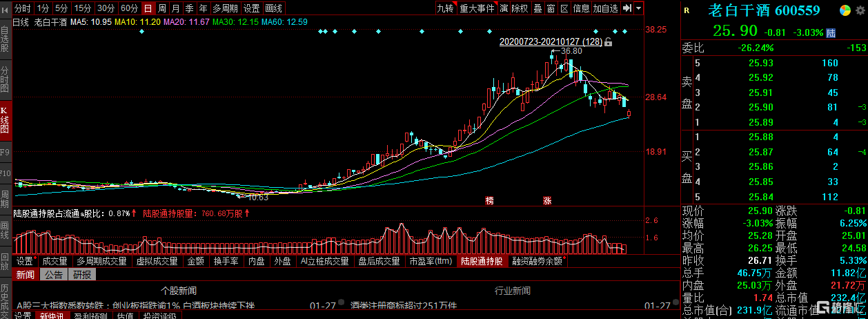868x319 pixels.
Task: Activate 画线 drawing tool in top bar
Action: 274,8
